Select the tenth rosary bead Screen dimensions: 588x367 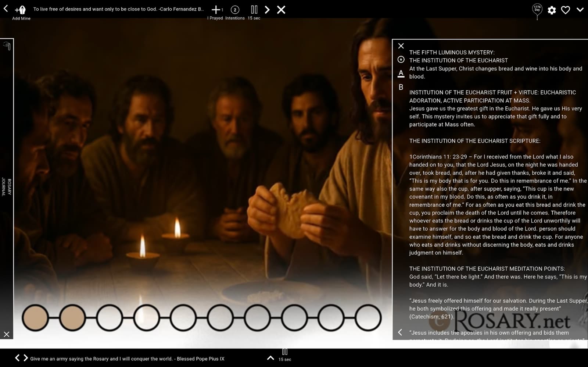[x=368, y=318]
